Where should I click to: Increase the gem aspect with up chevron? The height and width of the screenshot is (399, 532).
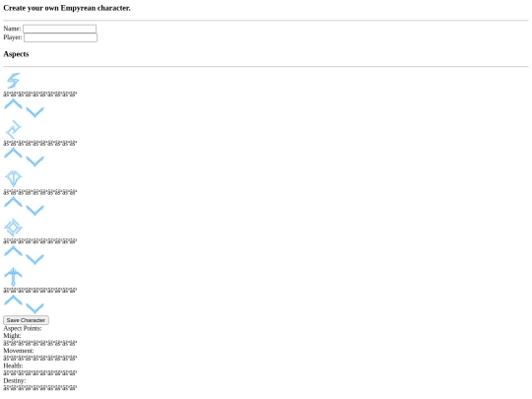tap(13, 202)
